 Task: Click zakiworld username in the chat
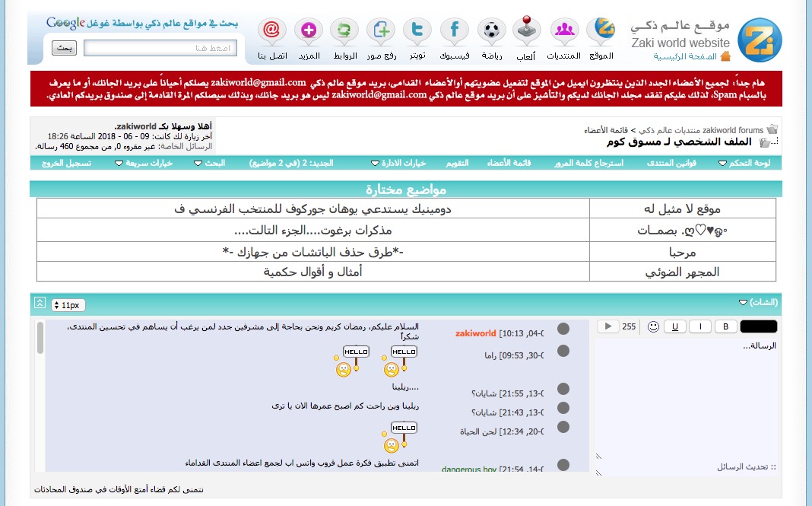(475, 333)
